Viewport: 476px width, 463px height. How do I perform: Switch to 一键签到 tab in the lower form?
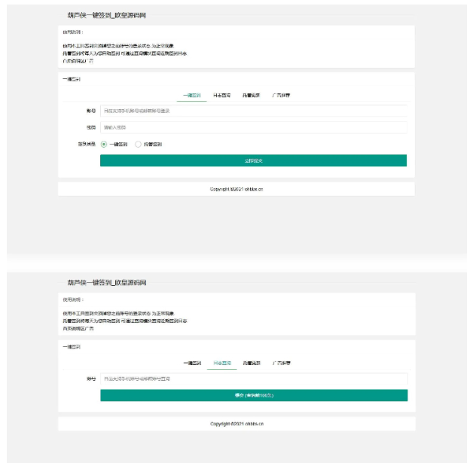coord(192,364)
